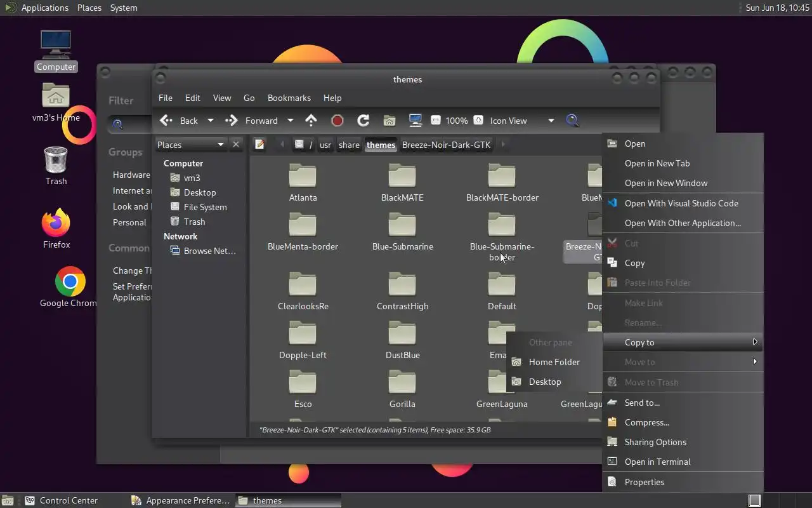This screenshot has height=508, width=812.
Task: Open the Bookmarks menu
Action: (x=289, y=98)
